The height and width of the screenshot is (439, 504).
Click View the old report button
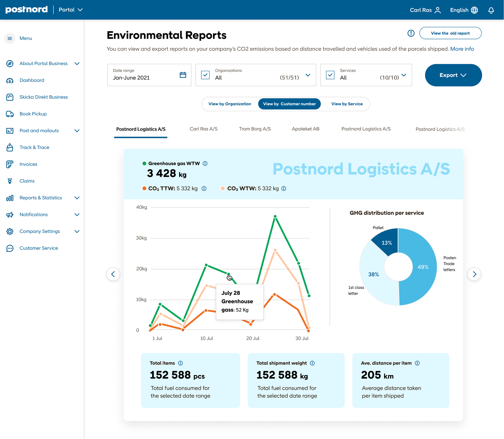pyautogui.click(x=450, y=33)
